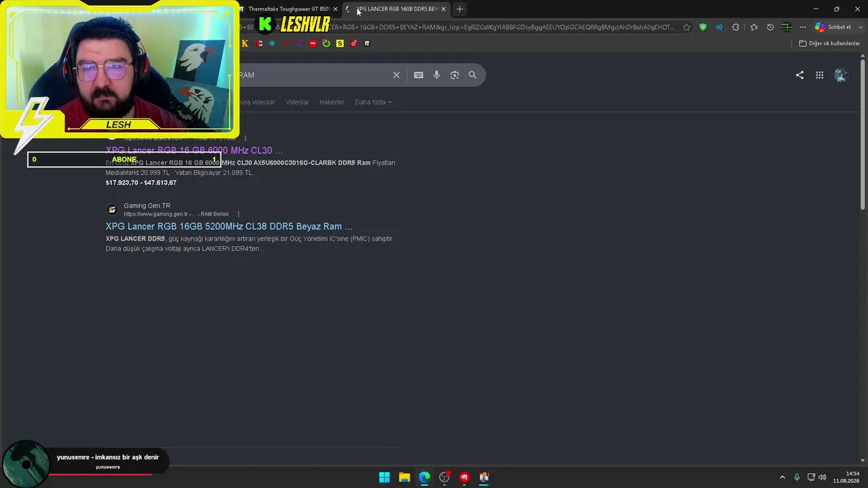Close the XPG LANCER RGB tab
868x488 pixels.
pyautogui.click(x=443, y=9)
